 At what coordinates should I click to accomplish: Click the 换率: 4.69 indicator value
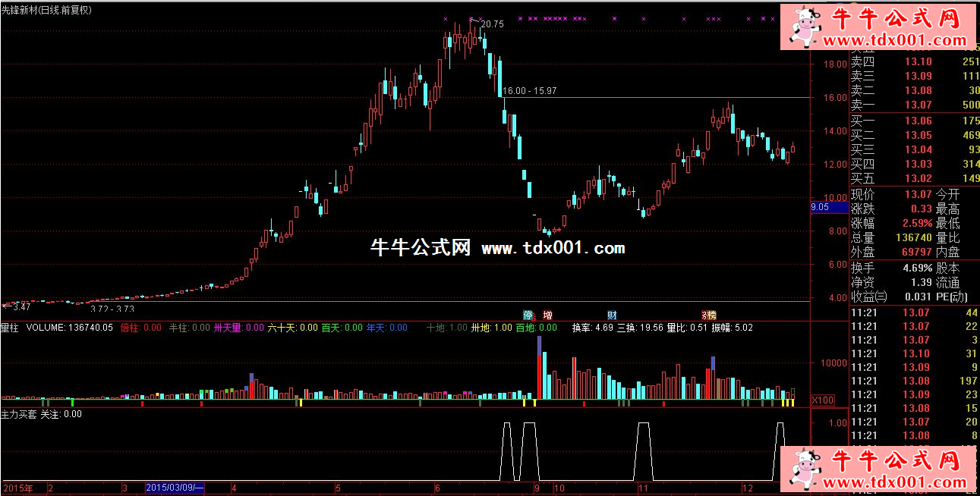point(592,328)
